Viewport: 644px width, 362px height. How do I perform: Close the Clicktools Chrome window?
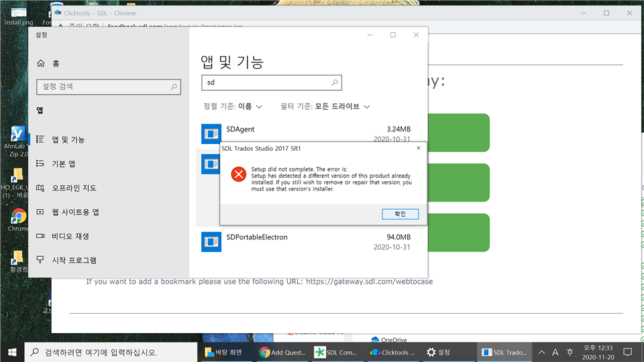click(629, 13)
